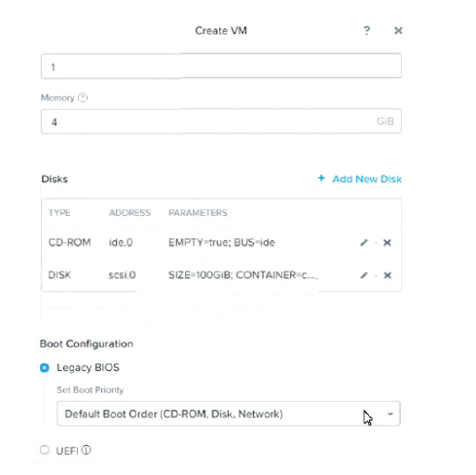
Task: Click the UEFI info icon
Action: click(86, 450)
